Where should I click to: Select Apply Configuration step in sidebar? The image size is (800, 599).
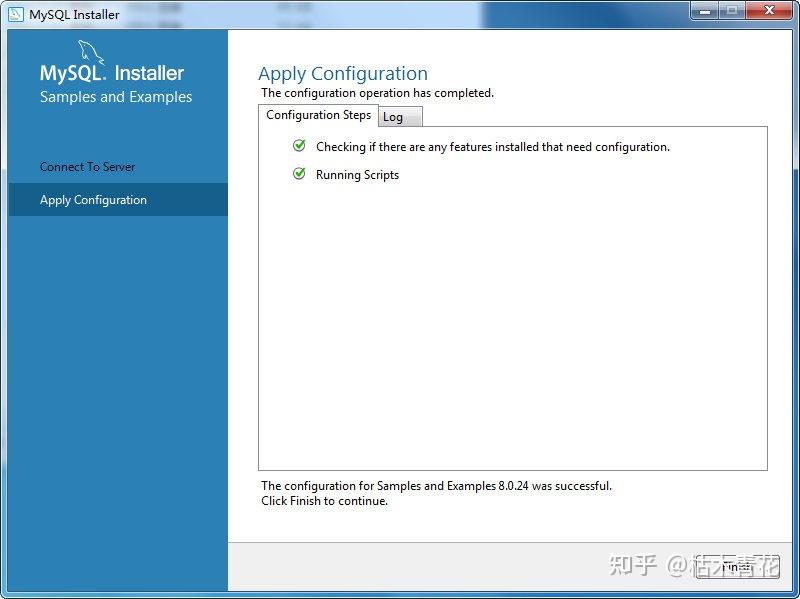tap(118, 199)
